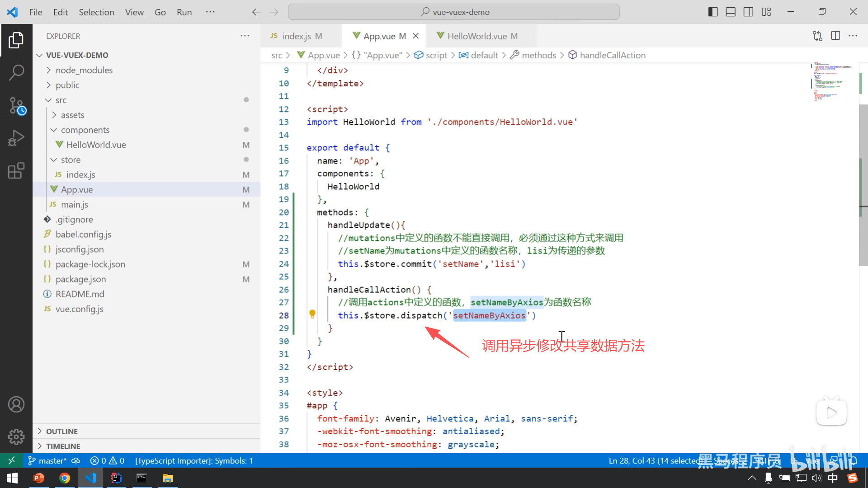Expand the OUTLINE section
868x488 pixels.
[62, 431]
